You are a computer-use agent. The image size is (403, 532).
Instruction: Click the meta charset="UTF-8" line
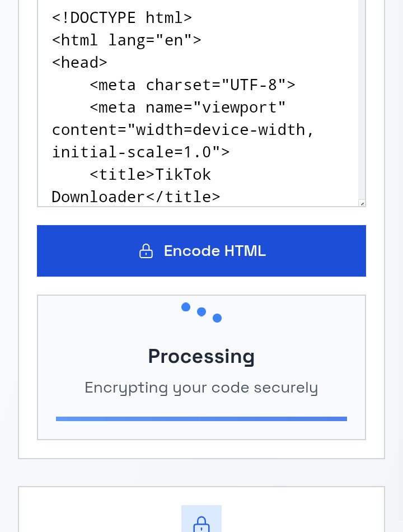[192, 85]
